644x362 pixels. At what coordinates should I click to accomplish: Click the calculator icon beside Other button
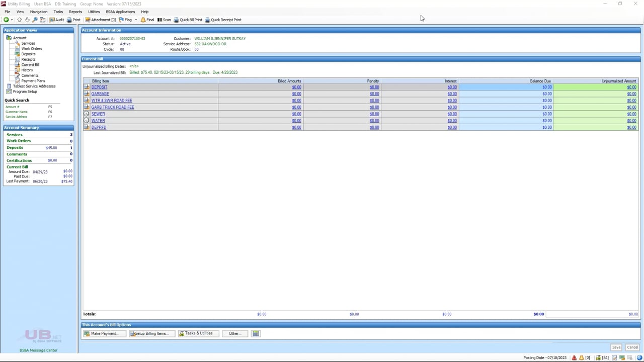(x=256, y=333)
